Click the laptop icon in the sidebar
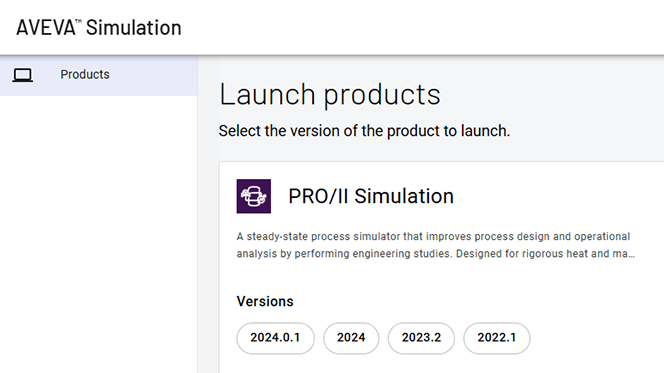The width and height of the screenshot is (664, 373). (x=22, y=75)
